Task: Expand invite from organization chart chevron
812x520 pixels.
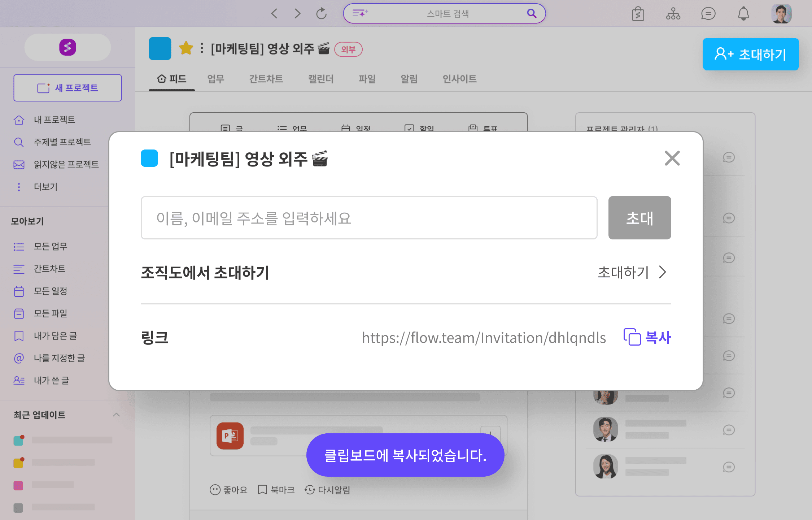Action: tap(662, 272)
